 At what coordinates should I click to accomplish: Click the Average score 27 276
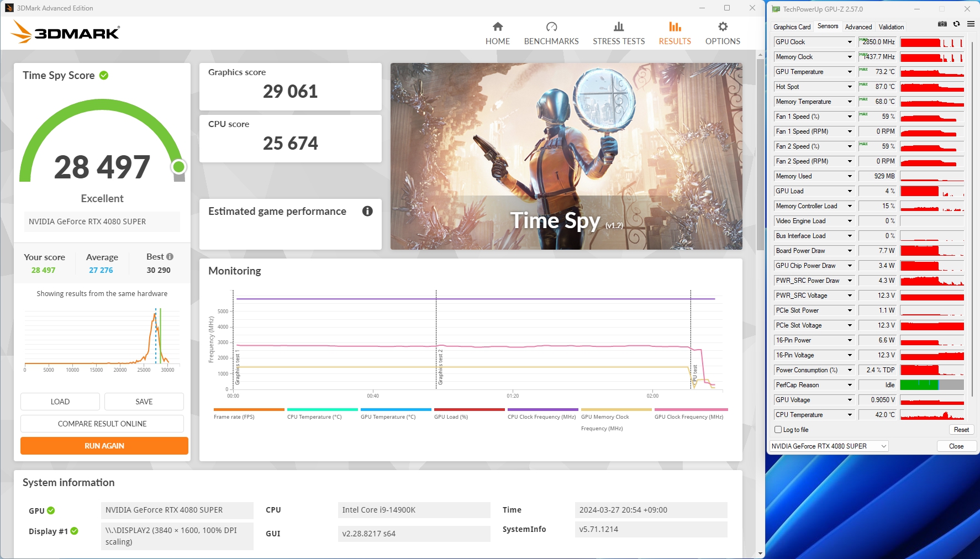(x=101, y=270)
